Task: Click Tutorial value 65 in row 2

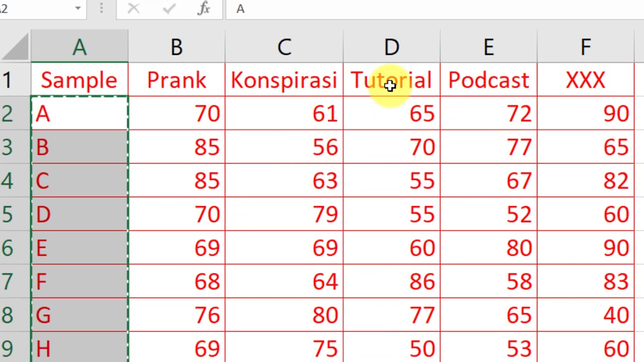Action: pos(392,114)
